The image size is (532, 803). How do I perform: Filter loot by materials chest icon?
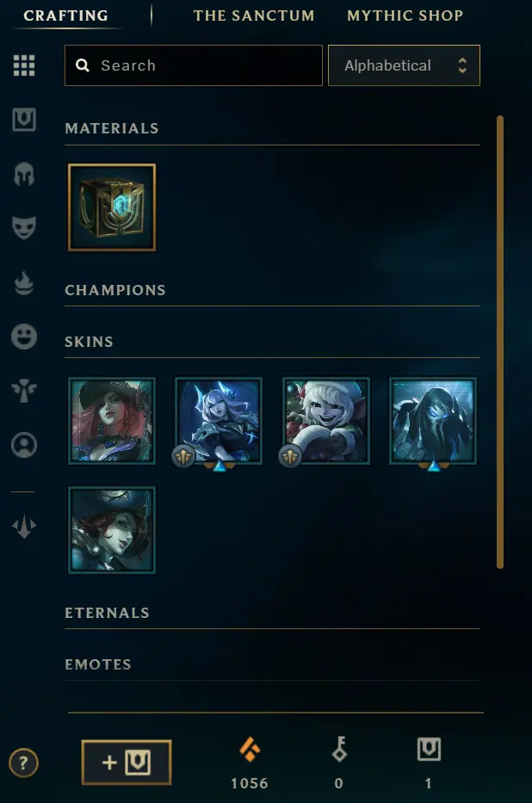click(24, 120)
